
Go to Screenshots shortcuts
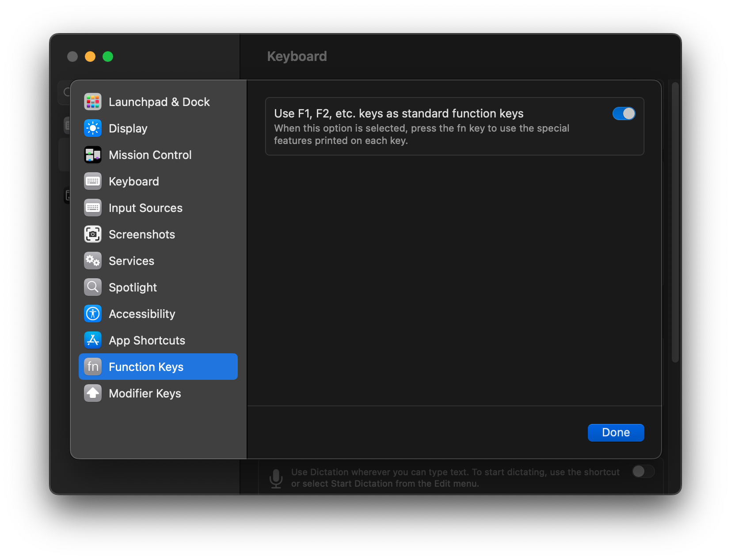(x=158, y=235)
